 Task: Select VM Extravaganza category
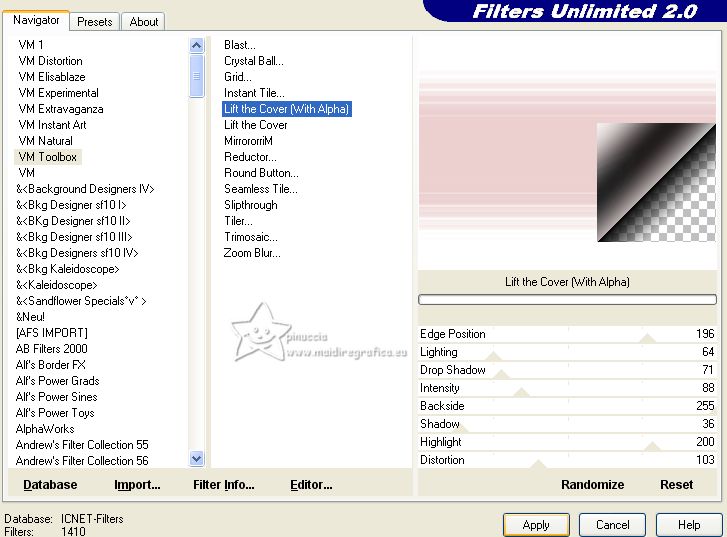click(x=61, y=109)
